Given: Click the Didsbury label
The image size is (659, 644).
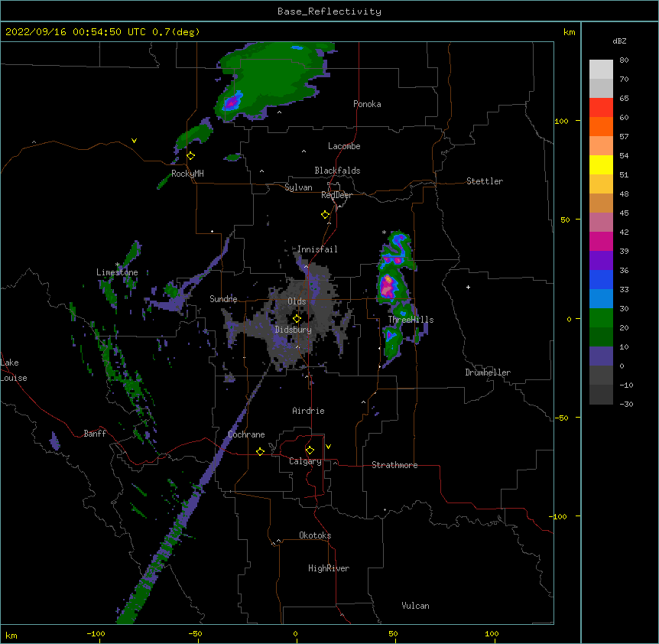Looking at the screenshot, I should (294, 330).
